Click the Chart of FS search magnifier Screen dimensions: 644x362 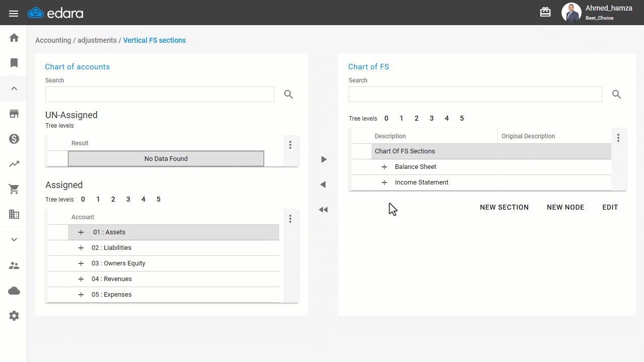[x=617, y=94]
